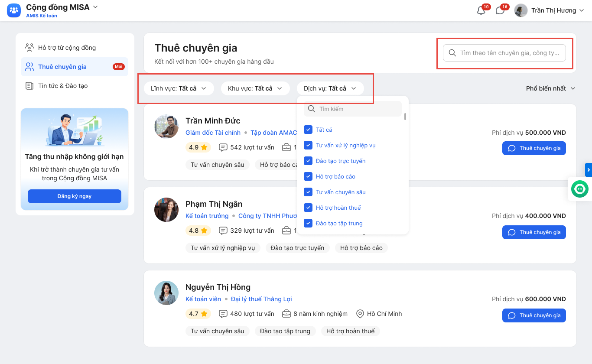Expand the blue side panel arrow tab
592x364 pixels.
coord(589,170)
